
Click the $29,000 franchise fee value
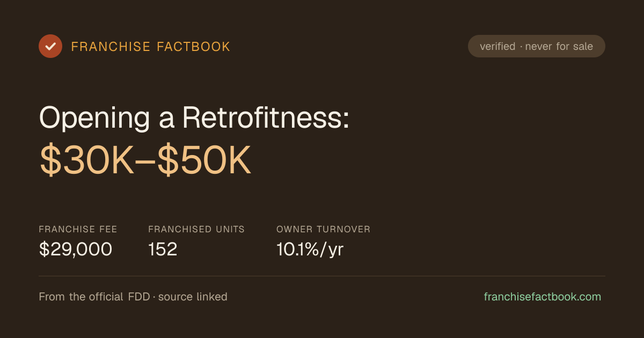coord(76,249)
